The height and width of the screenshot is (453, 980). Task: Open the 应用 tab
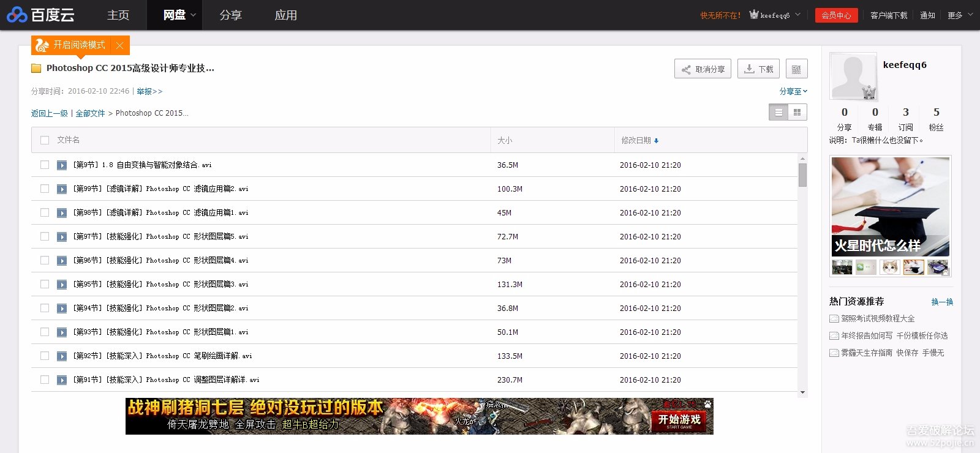tap(286, 15)
